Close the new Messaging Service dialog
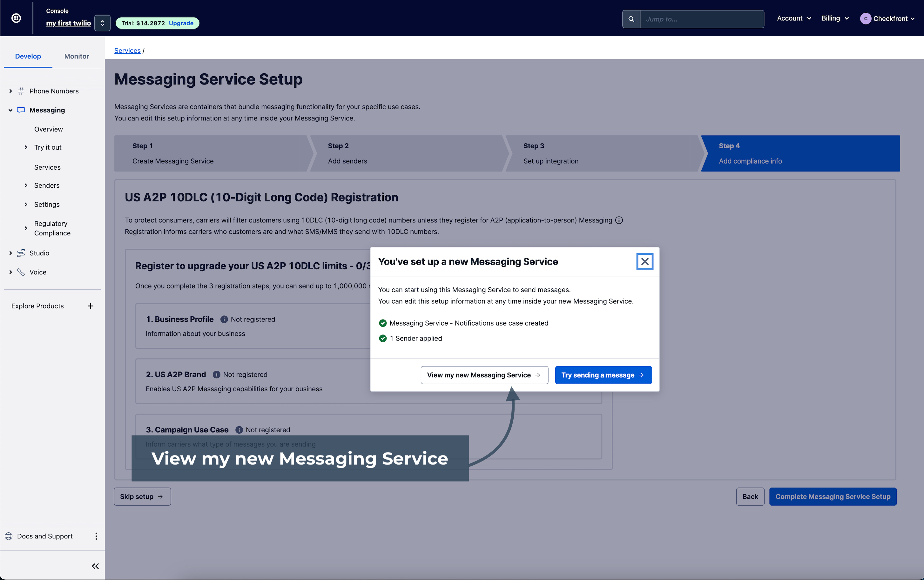Screen dimensions: 924x580 coord(645,262)
